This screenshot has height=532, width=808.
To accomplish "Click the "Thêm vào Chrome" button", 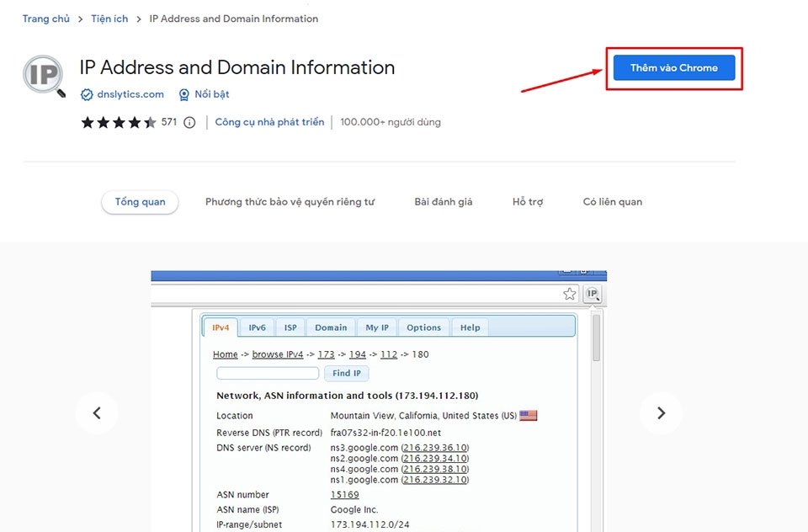I will (x=673, y=68).
